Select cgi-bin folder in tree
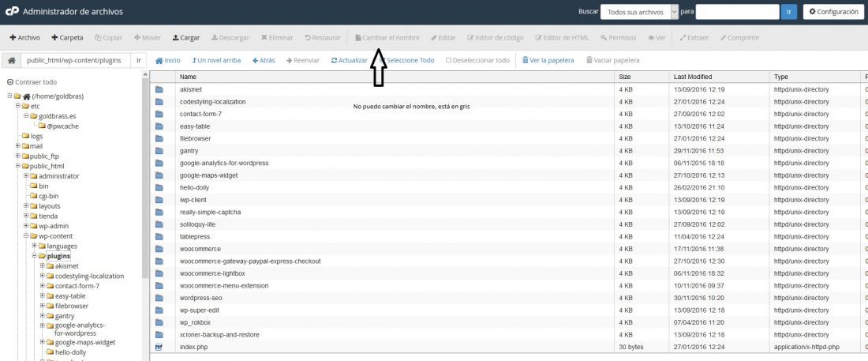This screenshot has height=361, width=868. pos(49,196)
